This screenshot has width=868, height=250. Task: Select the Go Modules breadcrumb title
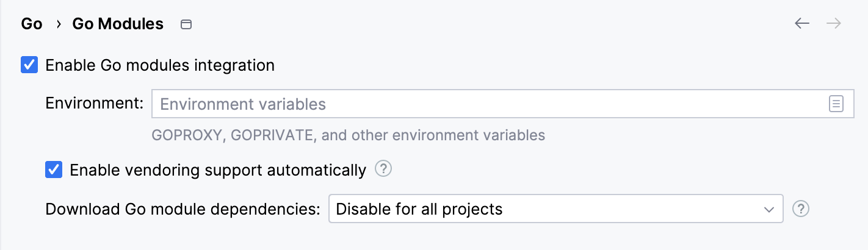[118, 24]
